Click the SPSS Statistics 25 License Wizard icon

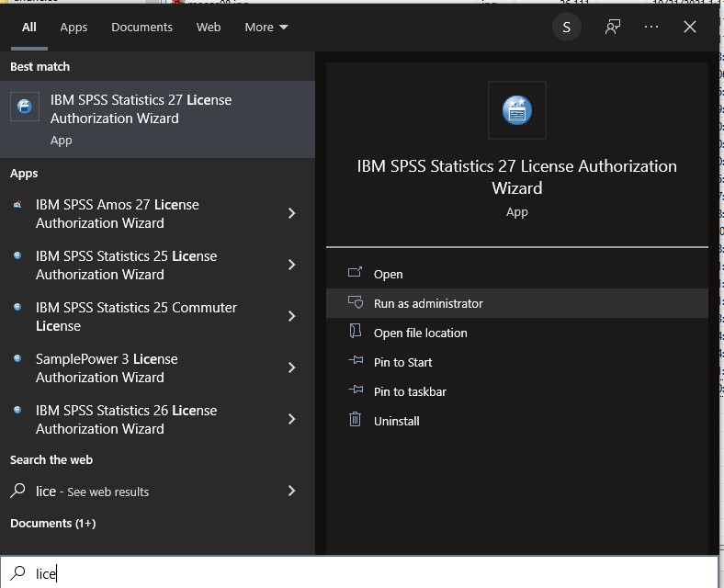coord(17,255)
